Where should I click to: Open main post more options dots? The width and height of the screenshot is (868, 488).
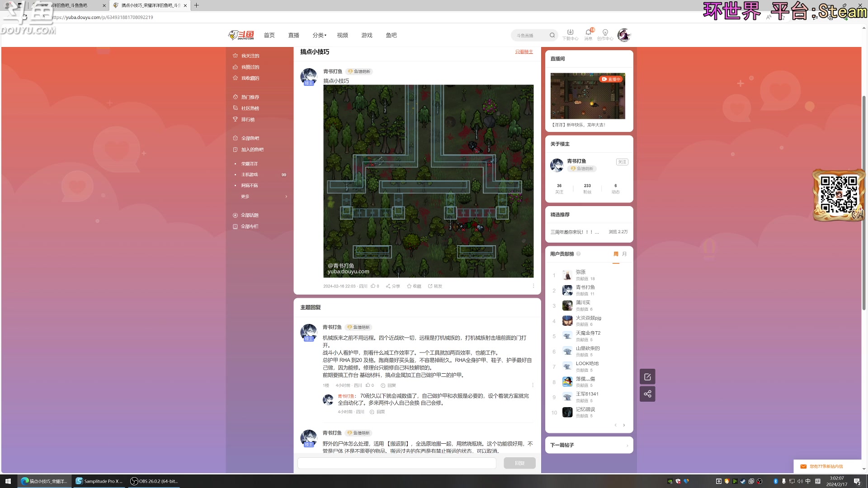(x=533, y=286)
